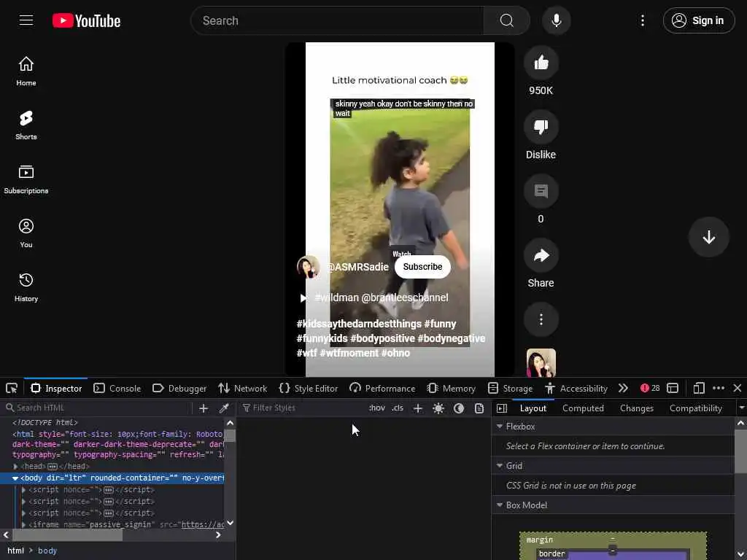
Task: Enable Responsive Design Mode
Action: [x=698, y=388]
